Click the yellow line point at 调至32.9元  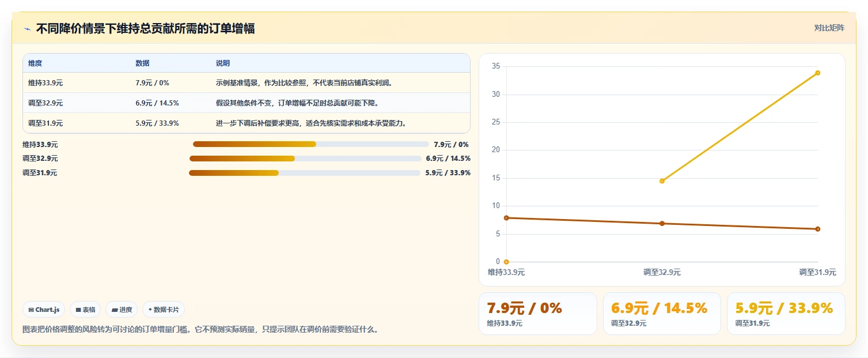[x=662, y=181]
